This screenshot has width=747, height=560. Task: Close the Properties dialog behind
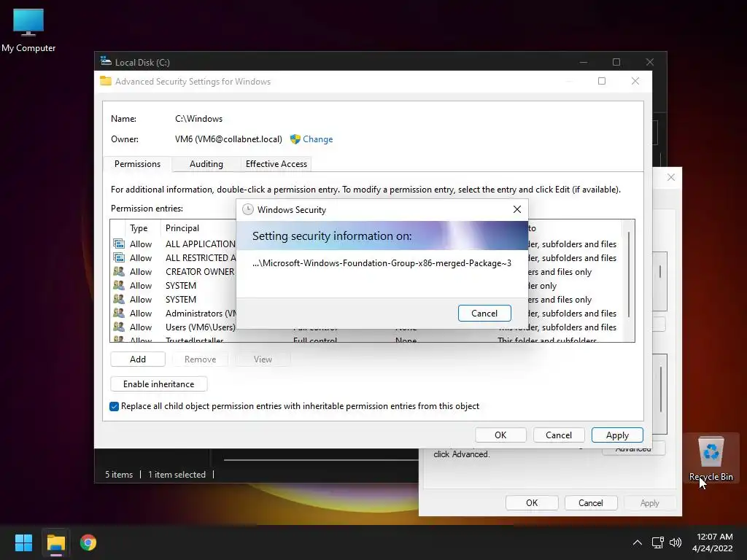pos(671,177)
